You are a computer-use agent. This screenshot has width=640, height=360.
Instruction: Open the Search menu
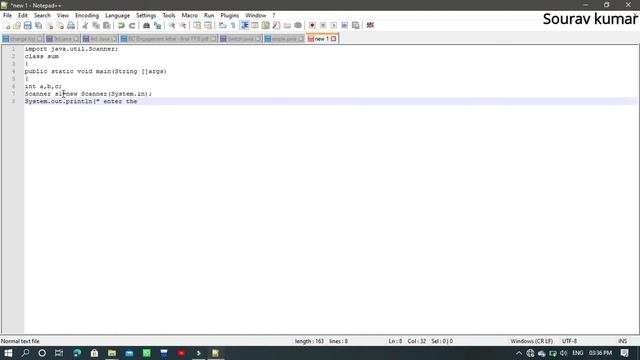(42, 16)
